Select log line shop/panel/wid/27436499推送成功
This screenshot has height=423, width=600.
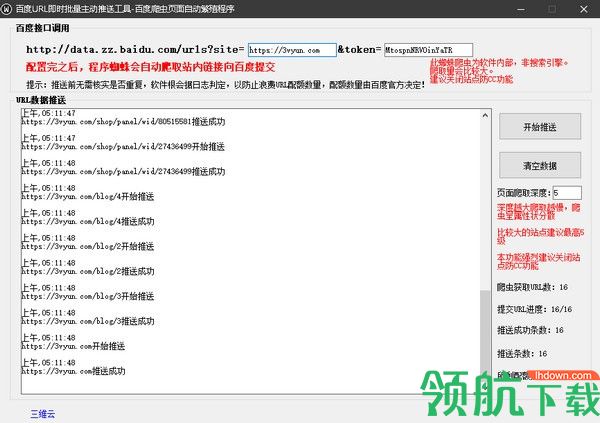pyautogui.click(x=123, y=171)
